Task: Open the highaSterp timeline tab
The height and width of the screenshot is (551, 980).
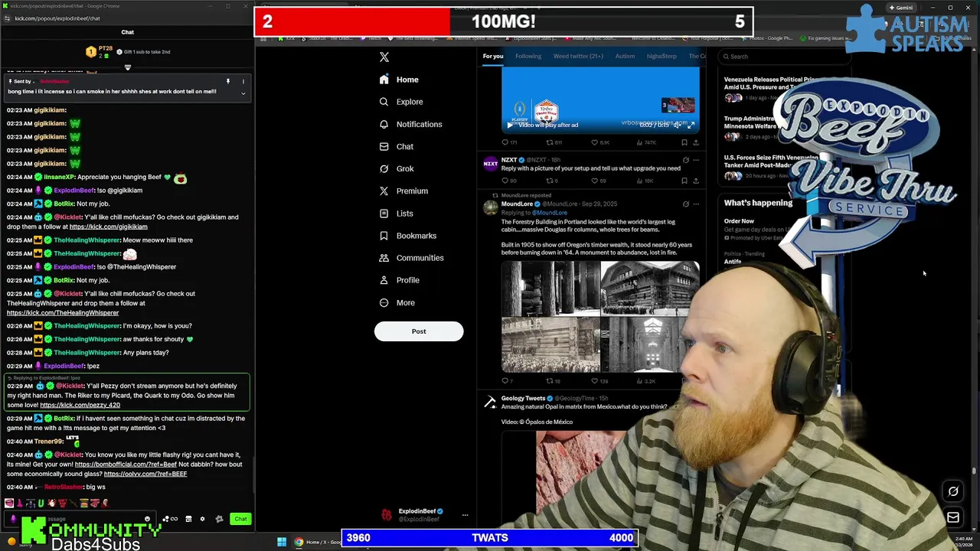Action: 661,56
